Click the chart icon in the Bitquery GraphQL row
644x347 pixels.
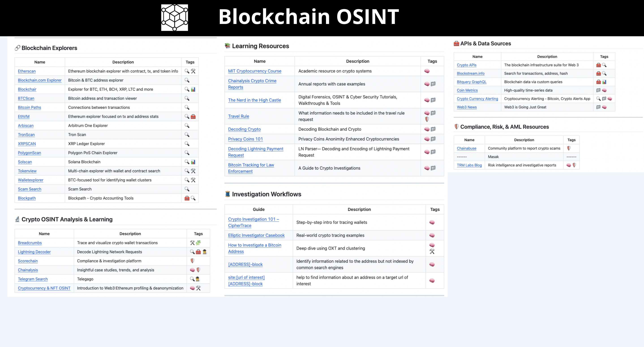604,82
